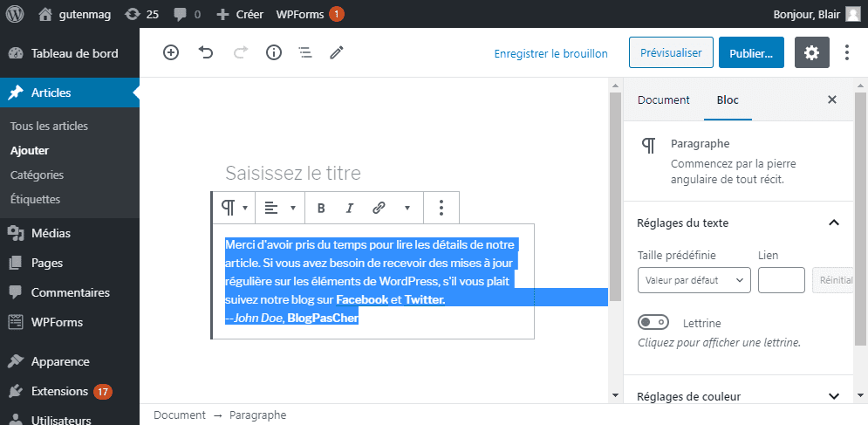Open Tableau de bord
The width and height of the screenshot is (868, 425).
(70, 54)
